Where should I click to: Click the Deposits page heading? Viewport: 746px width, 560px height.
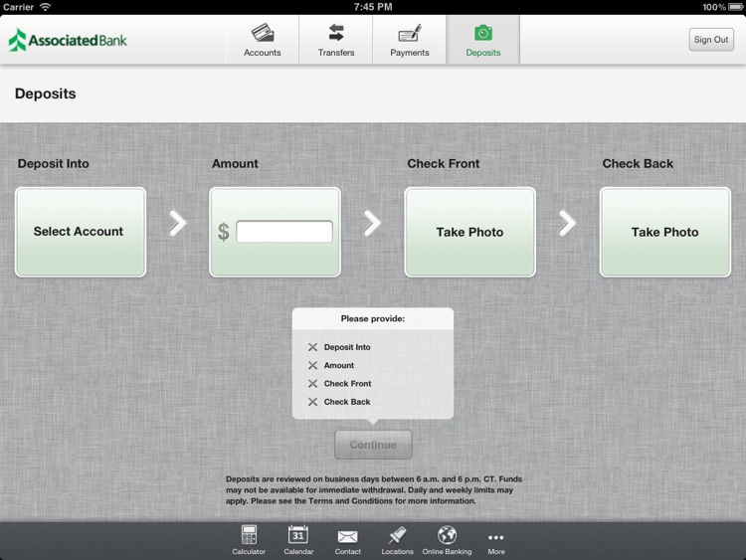pos(45,93)
